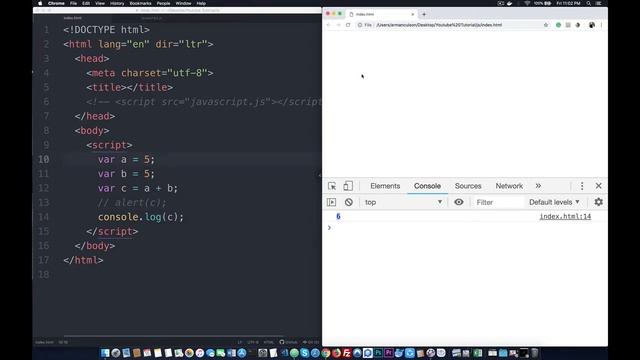Toggle the device toolbar icon in DevTools
The width and height of the screenshot is (640, 360).
point(348,186)
